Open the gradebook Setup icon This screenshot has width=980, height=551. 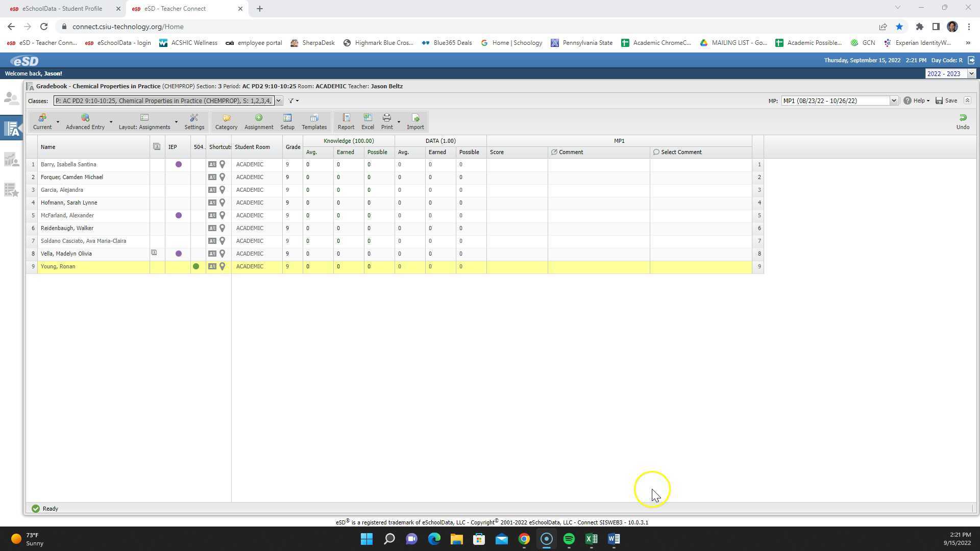click(287, 121)
